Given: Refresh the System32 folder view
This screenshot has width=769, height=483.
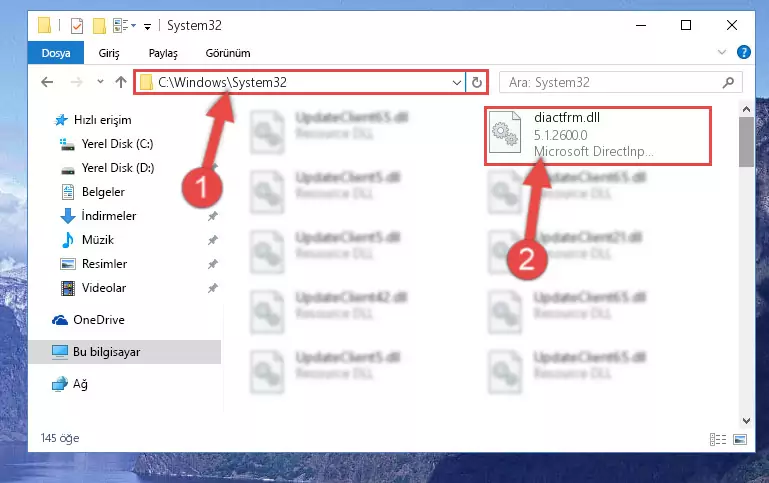Looking at the screenshot, I should [x=477, y=82].
